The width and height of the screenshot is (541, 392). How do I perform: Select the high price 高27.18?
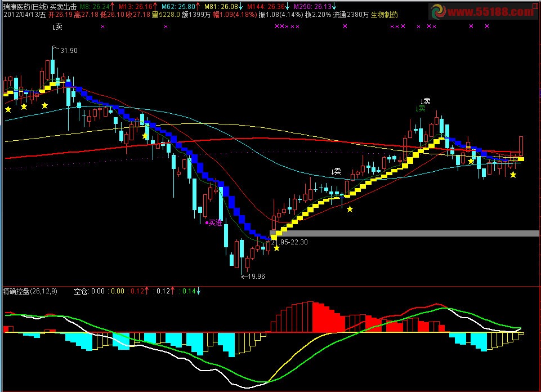(87, 15)
